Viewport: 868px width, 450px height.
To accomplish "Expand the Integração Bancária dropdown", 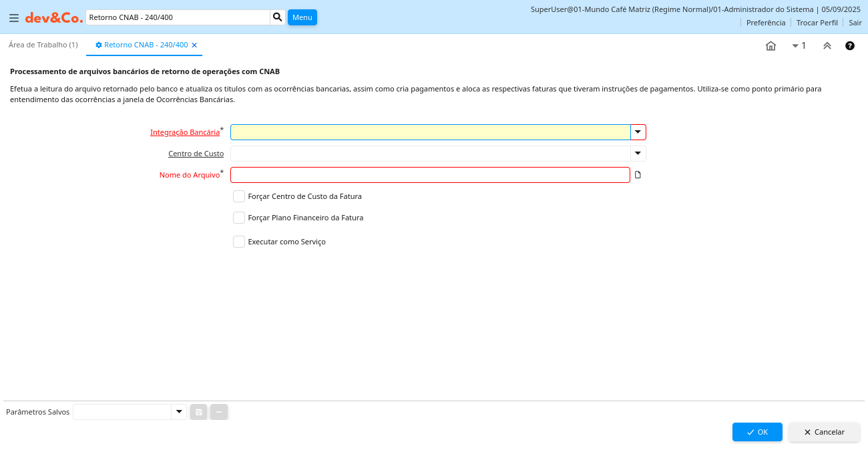I will [638, 132].
